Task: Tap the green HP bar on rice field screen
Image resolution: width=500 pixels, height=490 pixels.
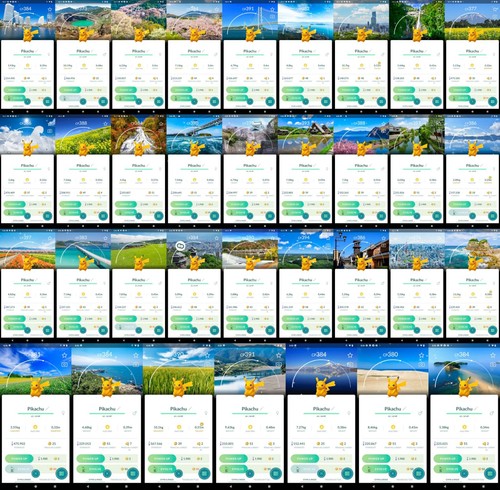Action: pos(178,413)
